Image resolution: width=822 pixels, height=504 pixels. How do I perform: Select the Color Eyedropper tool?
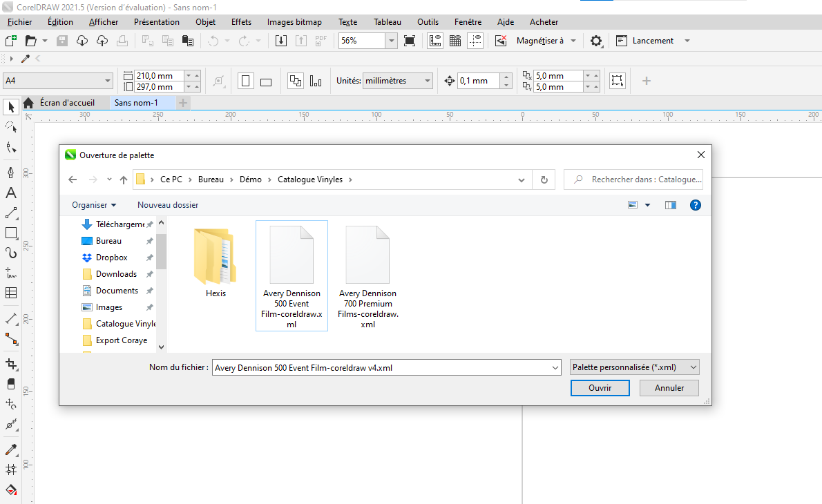point(11,449)
